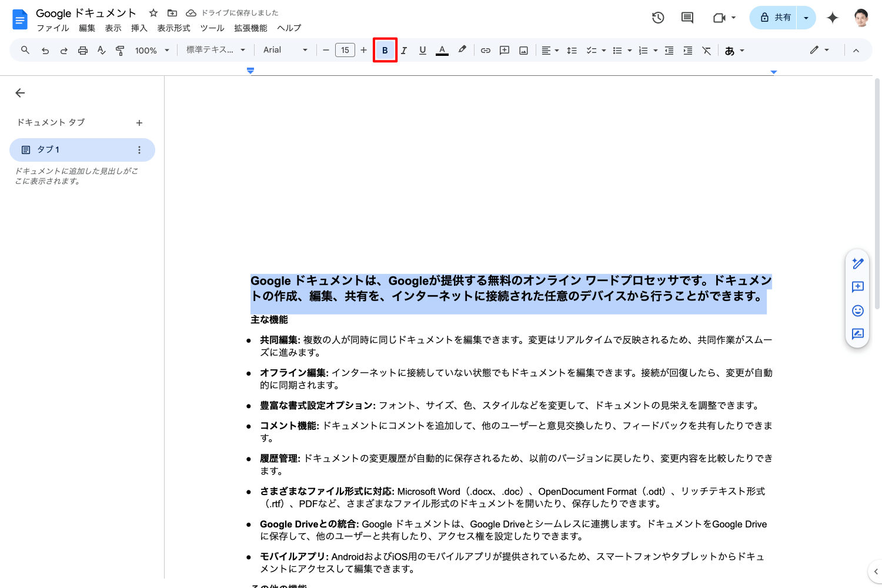Clear formatting of the selection

[707, 51]
